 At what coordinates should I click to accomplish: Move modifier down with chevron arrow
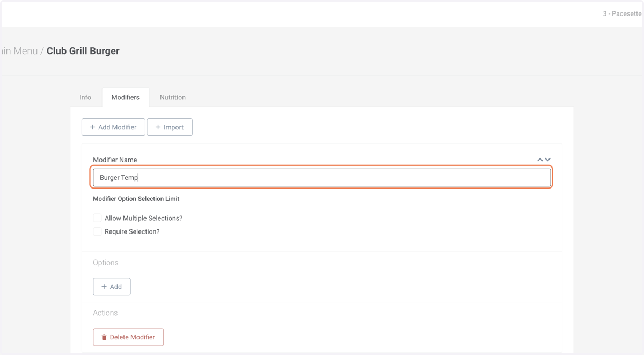(x=548, y=160)
